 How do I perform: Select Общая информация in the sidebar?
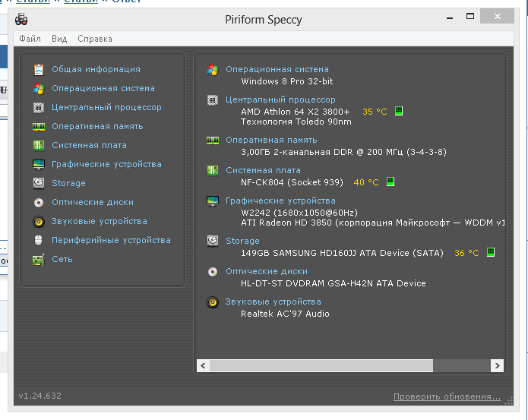[96, 69]
